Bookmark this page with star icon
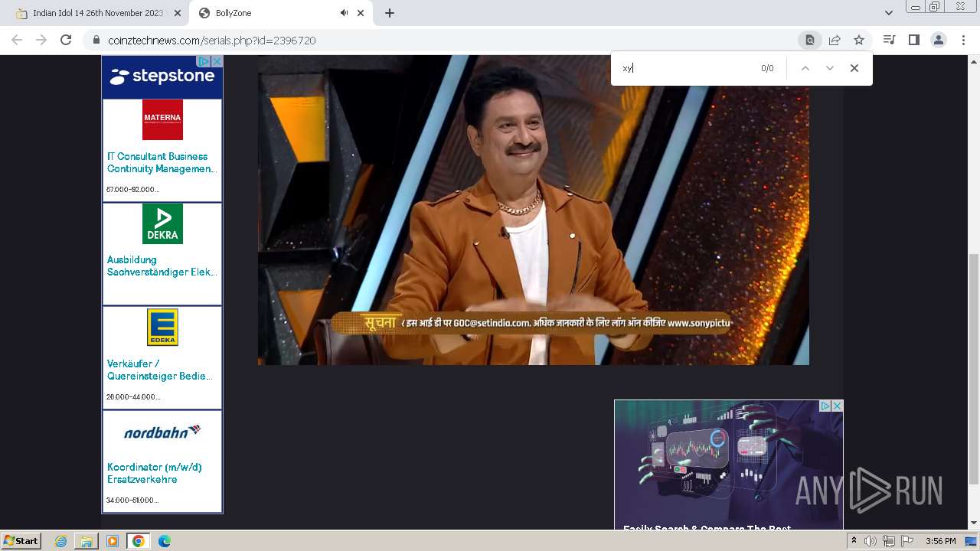The width and height of the screenshot is (980, 551). (x=859, y=41)
